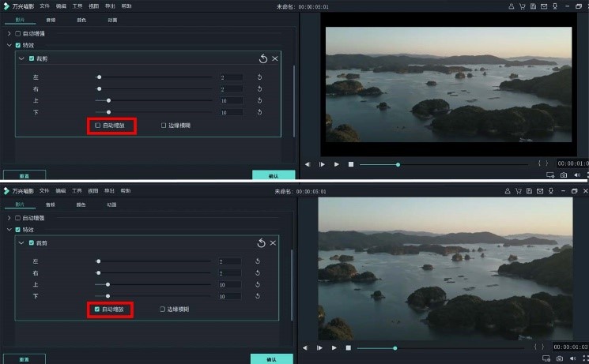Screen dimensions: 589x364
Task: Collapse the 特效 section, lower window
Action: 9,230
